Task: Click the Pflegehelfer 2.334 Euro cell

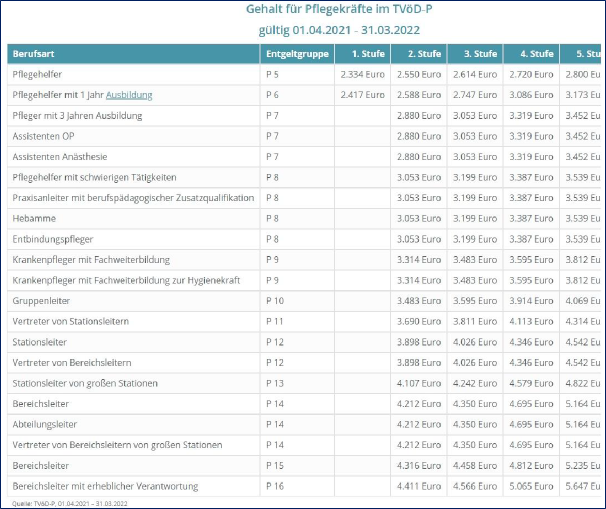Action: click(363, 75)
